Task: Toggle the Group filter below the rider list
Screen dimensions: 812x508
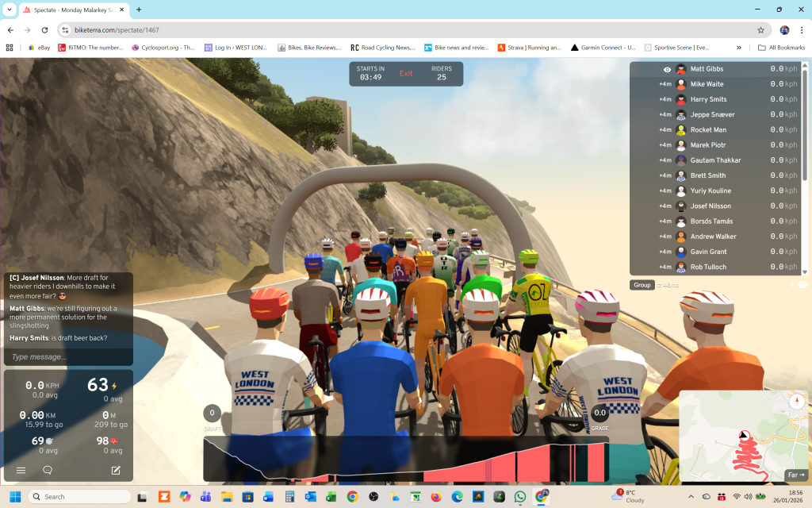Action: [x=642, y=285]
